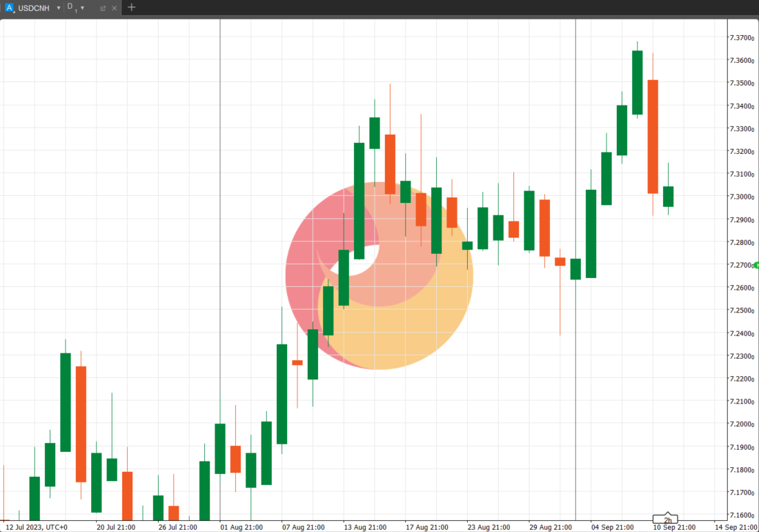759x532 pixels.
Task: Click the '14 Sep 21:00' time axis label
Action: (x=736, y=527)
